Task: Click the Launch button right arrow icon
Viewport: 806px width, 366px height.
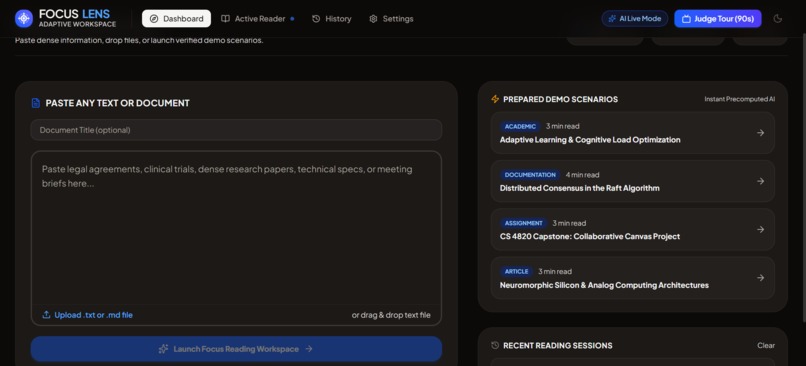Action: (x=309, y=349)
